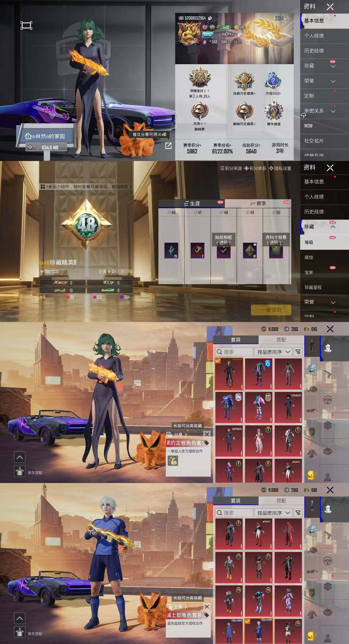Tap the 654.6 MB download button
349x644 pixels.
pyautogui.click(x=46, y=147)
